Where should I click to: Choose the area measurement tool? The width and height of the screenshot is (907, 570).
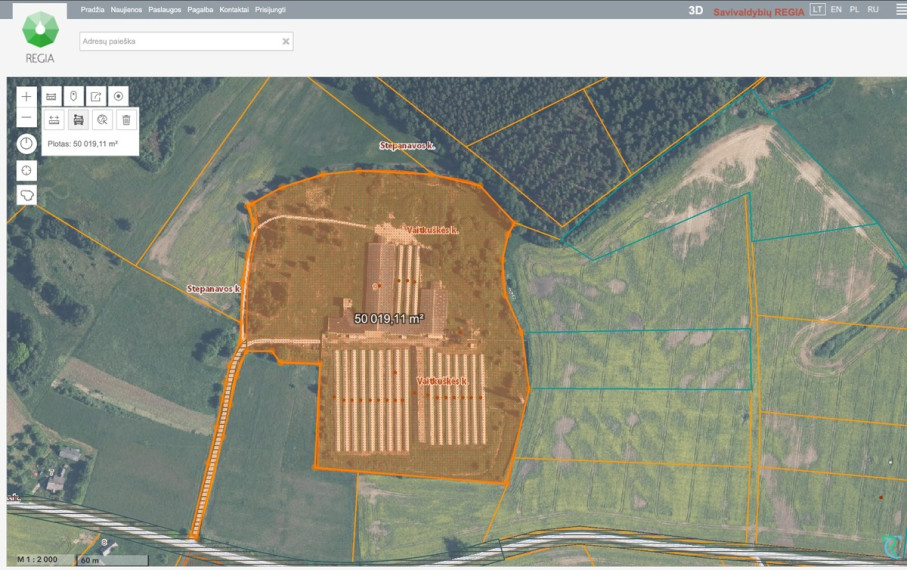(78, 120)
